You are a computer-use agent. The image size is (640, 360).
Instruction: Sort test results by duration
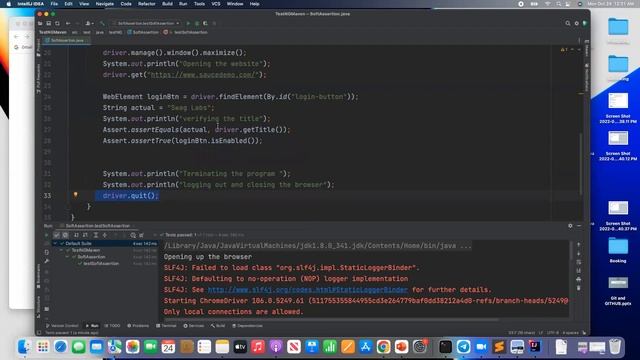85,235
